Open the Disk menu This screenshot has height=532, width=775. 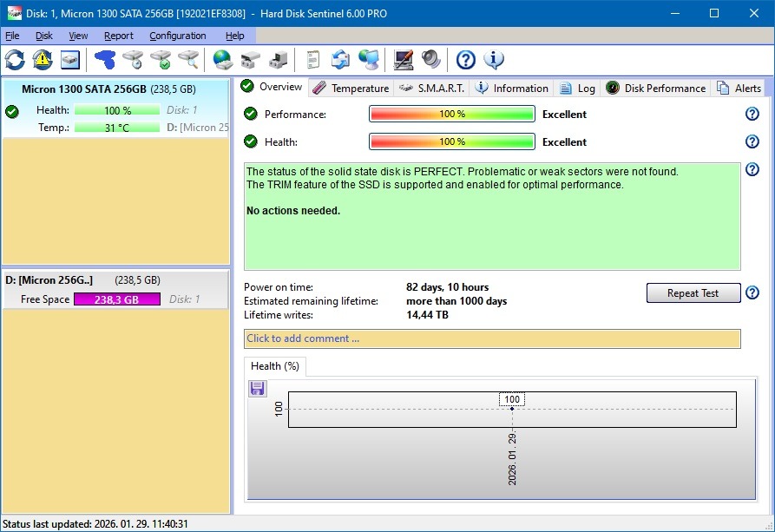pyautogui.click(x=44, y=36)
